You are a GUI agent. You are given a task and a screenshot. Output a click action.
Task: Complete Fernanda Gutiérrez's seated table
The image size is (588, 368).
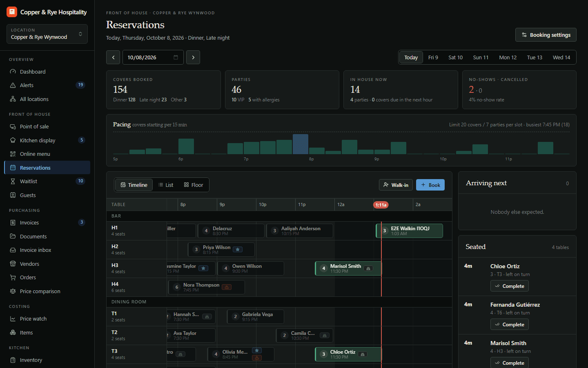click(x=510, y=324)
